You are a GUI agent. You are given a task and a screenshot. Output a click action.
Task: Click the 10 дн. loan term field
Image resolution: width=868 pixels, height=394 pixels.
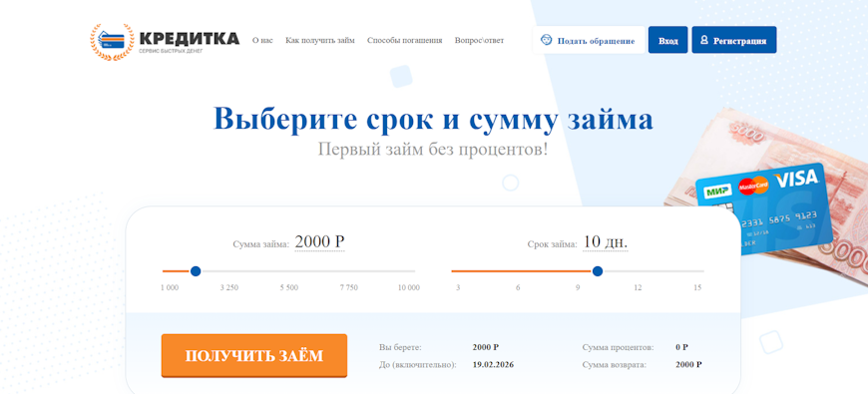[605, 242]
